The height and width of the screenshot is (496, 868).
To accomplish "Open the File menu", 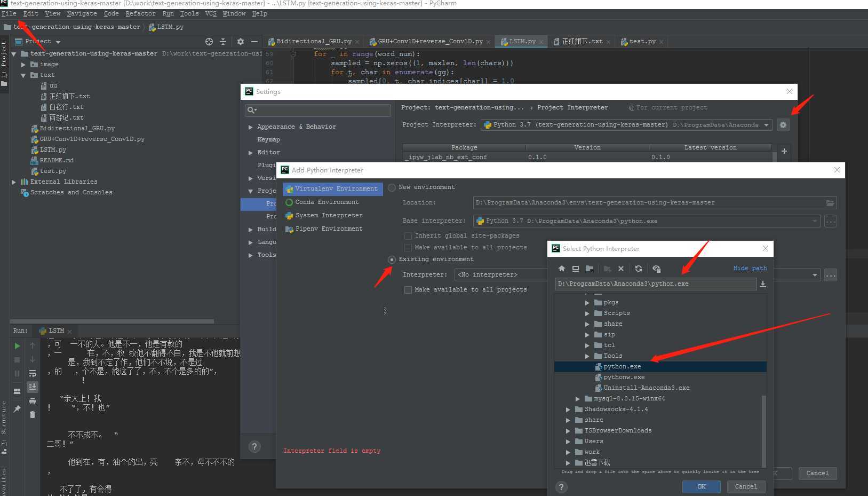I will click(9, 13).
